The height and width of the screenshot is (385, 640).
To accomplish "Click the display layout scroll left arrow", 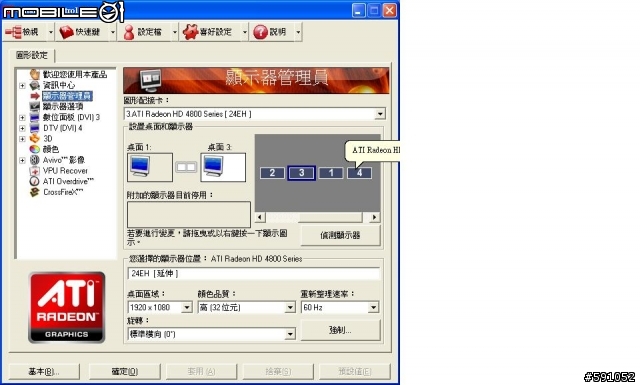I will point(260,217).
